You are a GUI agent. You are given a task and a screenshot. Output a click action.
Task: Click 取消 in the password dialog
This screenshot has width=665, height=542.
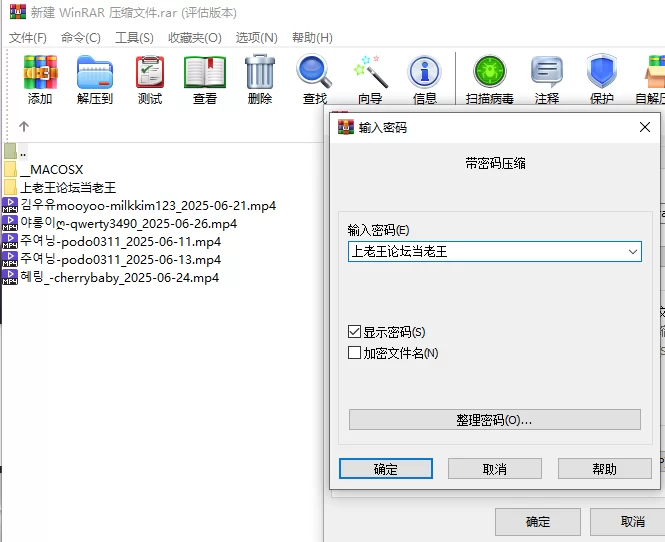point(495,469)
